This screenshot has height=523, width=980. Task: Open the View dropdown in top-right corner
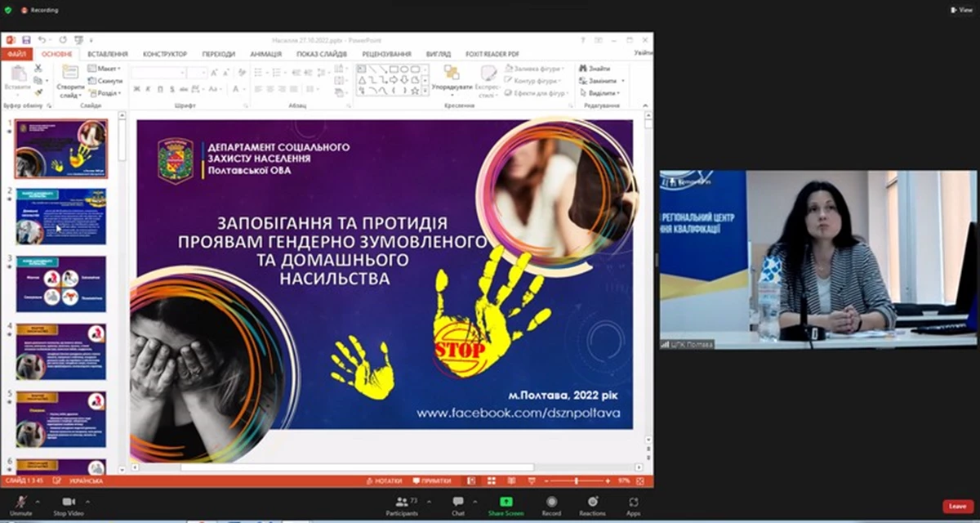click(960, 10)
